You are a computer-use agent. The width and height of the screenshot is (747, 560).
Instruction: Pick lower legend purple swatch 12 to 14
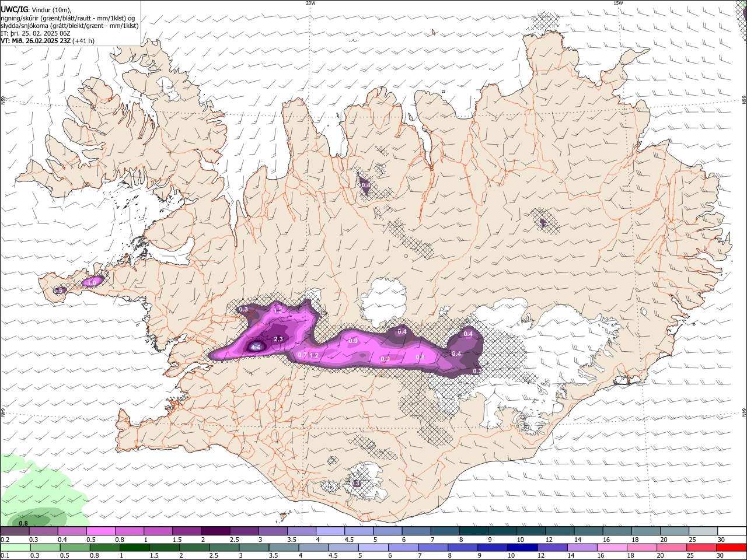(551, 547)
